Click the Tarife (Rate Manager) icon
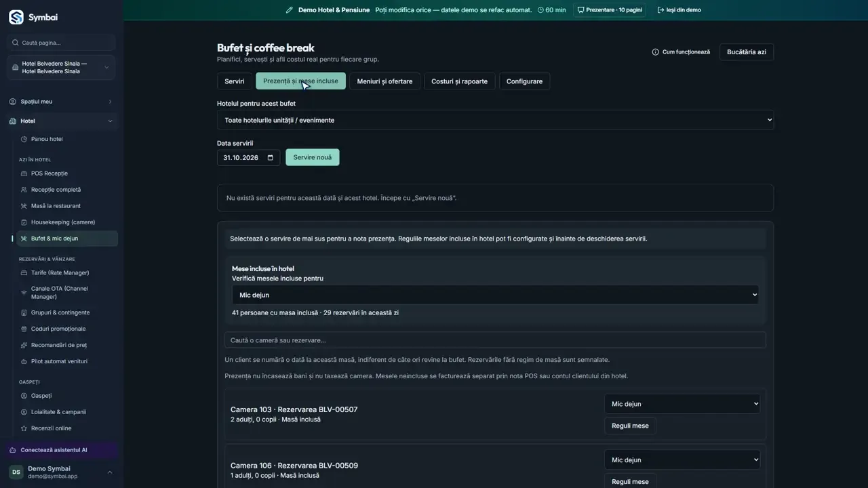Viewport: 868px width, 488px height. (x=24, y=272)
